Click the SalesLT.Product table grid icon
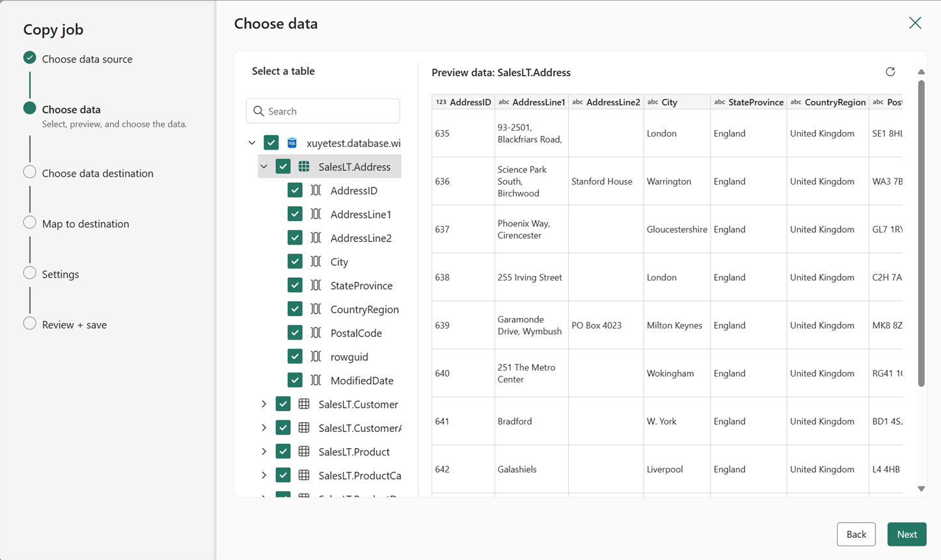The image size is (941, 560). pos(304,451)
